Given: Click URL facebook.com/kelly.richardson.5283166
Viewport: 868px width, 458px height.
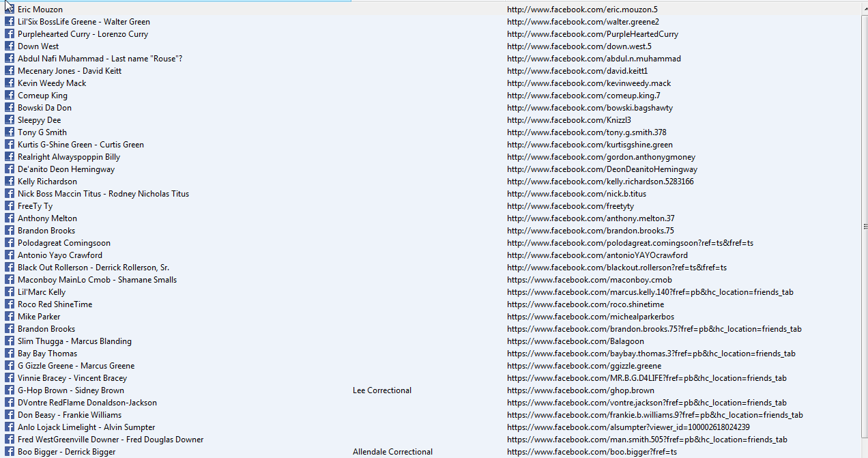Looking at the screenshot, I should click(601, 182).
